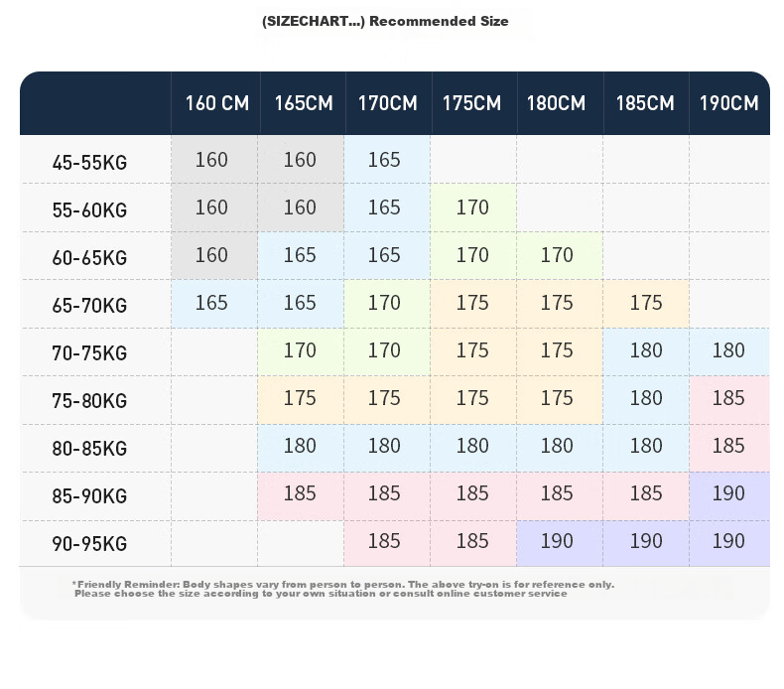Select 160 in the 60-65KG row

coord(211,255)
